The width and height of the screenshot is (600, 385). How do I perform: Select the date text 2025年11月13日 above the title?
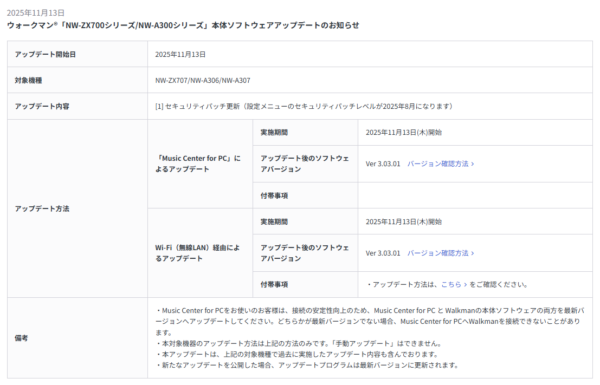click(36, 13)
